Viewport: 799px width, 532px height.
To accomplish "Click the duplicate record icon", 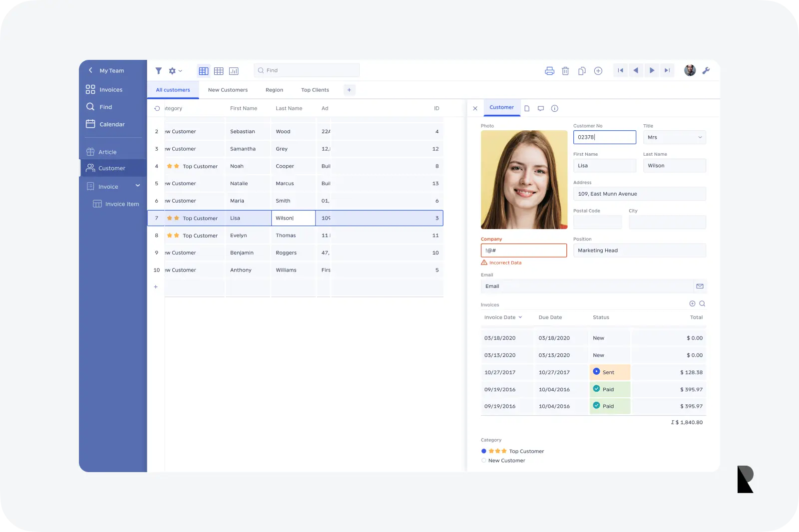I will click(582, 71).
